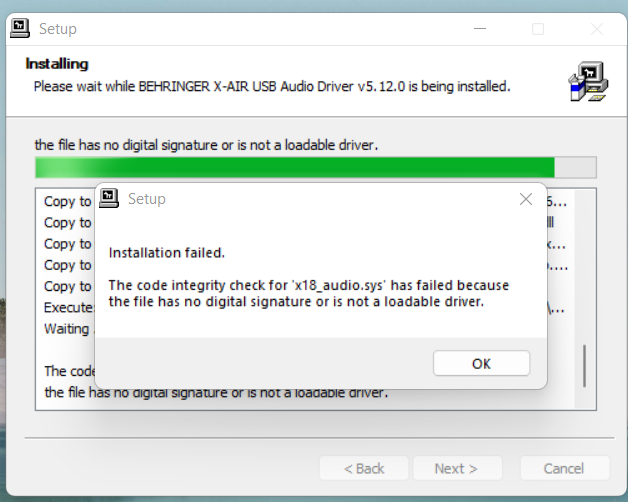This screenshot has height=502, width=628.
Task: Click the install log scrollbar thumb
Action: pos(584,366)
